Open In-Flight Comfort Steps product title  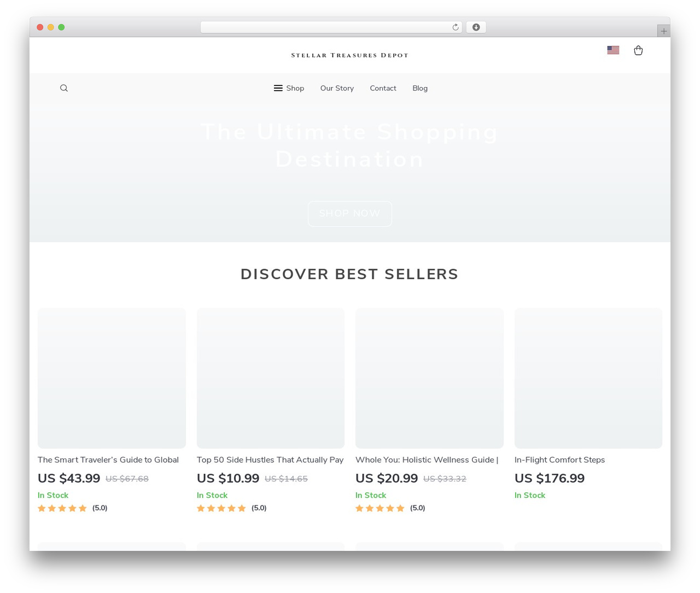[x=559, y=460]
